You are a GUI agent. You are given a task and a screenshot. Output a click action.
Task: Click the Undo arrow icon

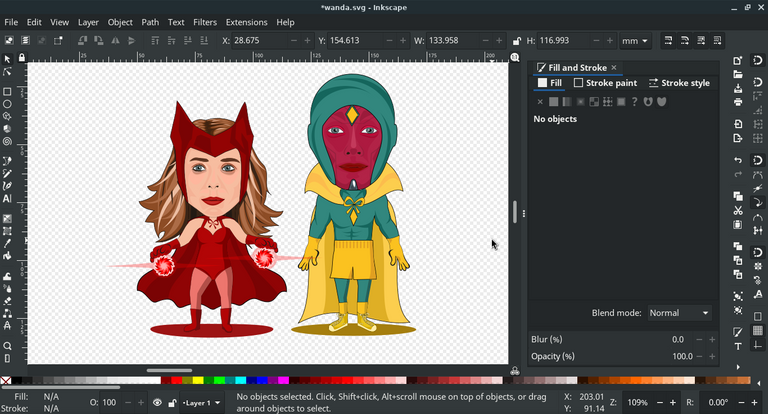tap(738, 160)
